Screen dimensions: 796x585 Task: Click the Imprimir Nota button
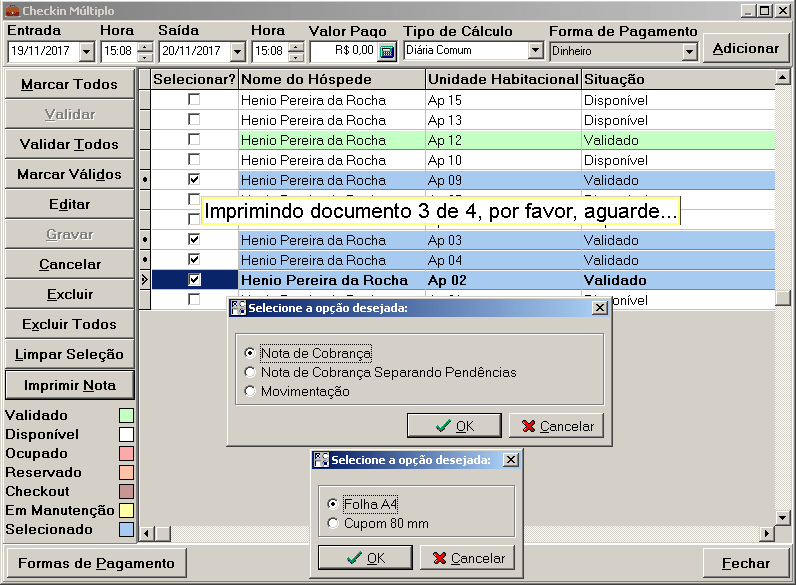pyautogui.click(x=70, y=385)
